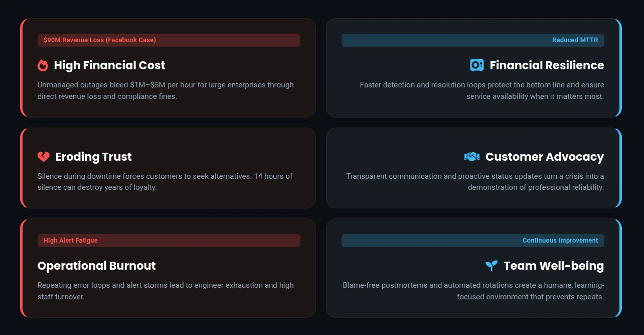This screenshot has width=644, height=335.
Task: Click the seedling icon beside Team Well-being
Action: point(492,266)
